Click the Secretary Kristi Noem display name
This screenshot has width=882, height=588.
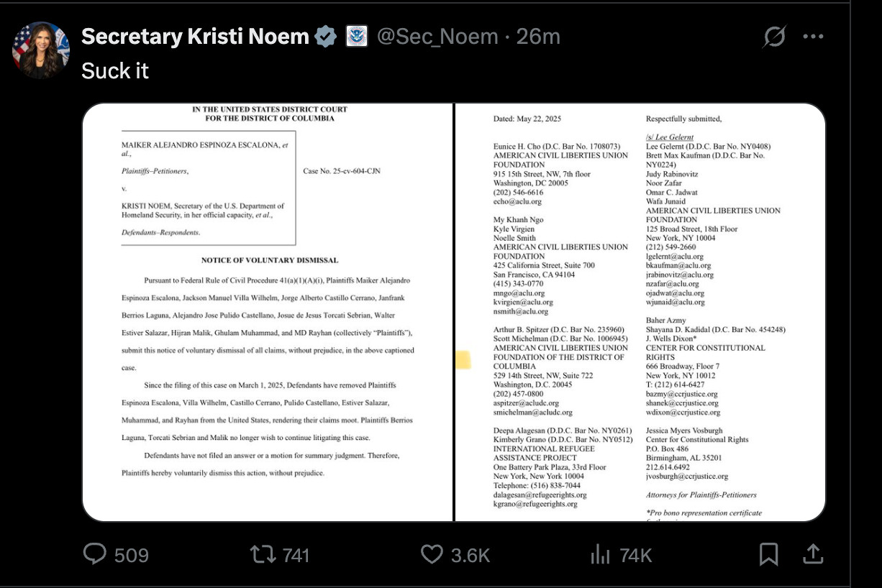tap(195, 37)
